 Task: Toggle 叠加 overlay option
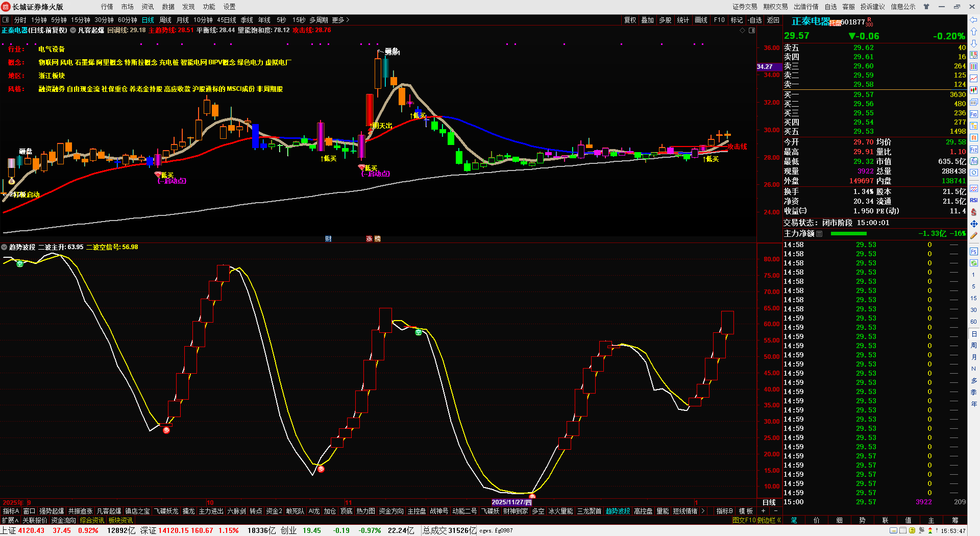tap(648, 20)
